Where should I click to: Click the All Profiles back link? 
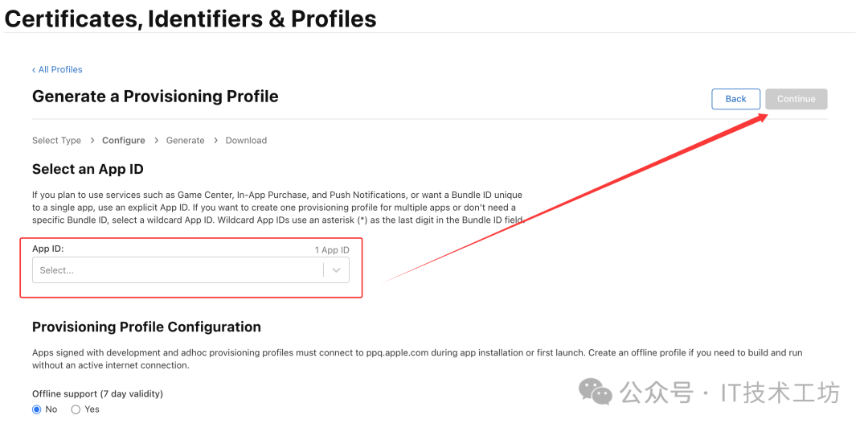pyautogui.click(x=58, y=70)
